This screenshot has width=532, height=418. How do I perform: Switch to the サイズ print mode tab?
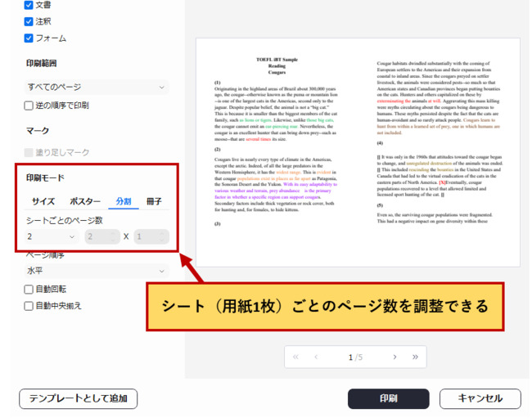tap(43, 201)
